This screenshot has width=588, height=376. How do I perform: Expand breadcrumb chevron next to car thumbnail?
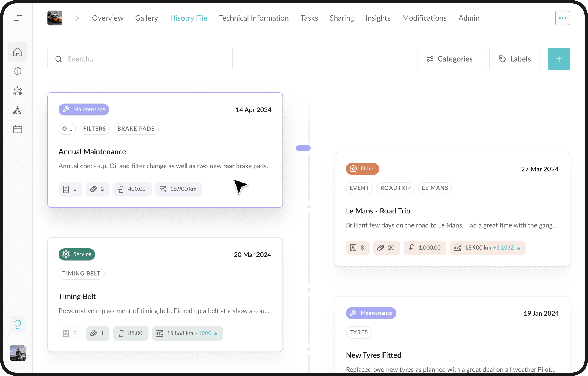coord(77,18)
